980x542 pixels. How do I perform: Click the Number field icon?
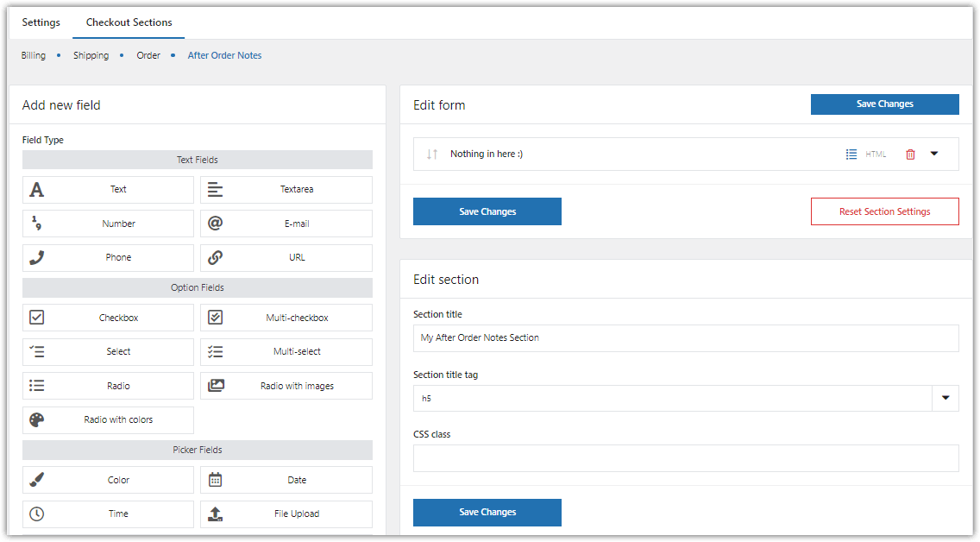click(x=37, y=224)
